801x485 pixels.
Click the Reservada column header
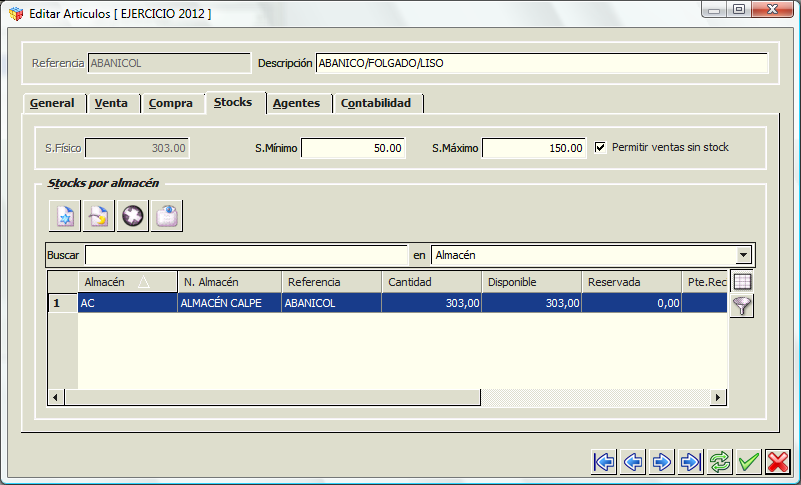click(631, 282)
